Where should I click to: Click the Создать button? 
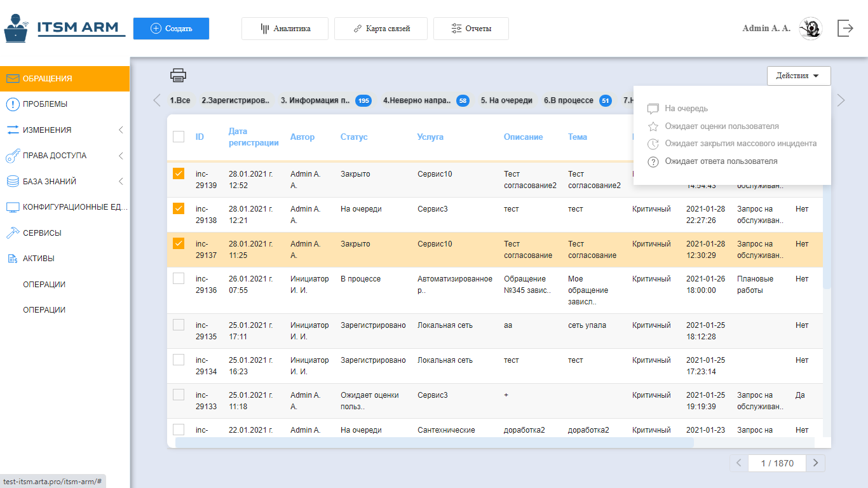coord(171,29)
